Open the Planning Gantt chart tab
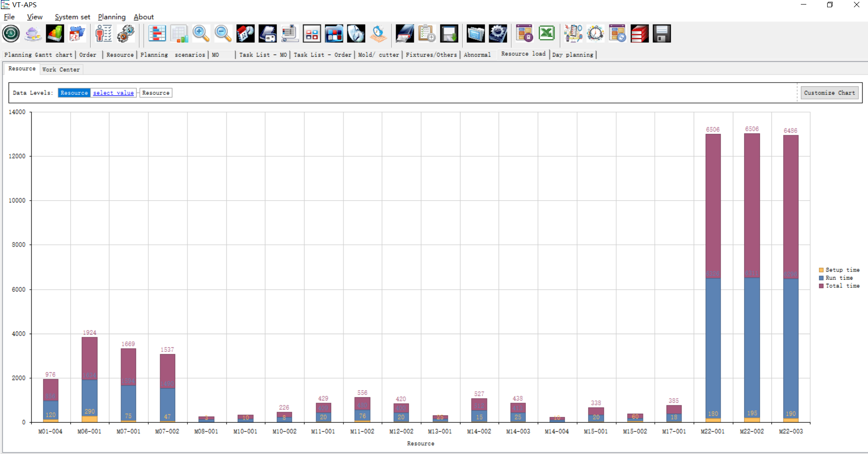868x454 pixels. pyautogui.click(x=39, y=55)
